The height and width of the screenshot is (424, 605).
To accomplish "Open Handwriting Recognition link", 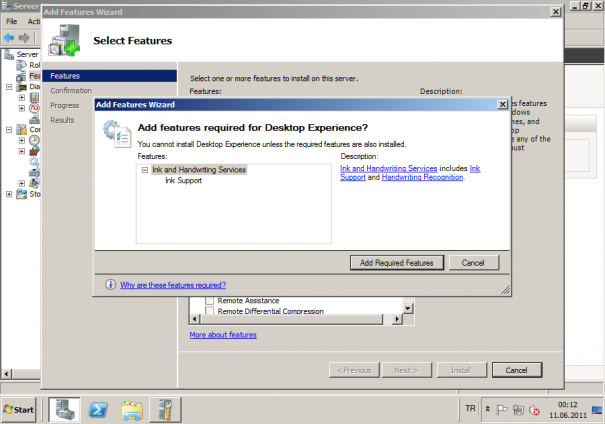I will click(x=422, y=177).
